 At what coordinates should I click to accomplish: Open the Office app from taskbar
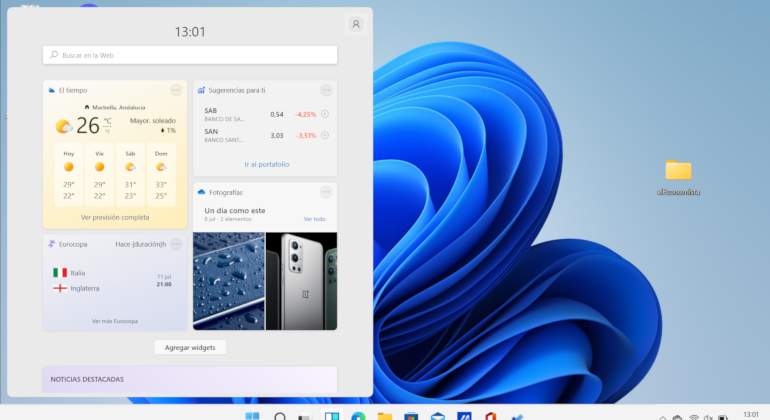click(x=490, y=416)
